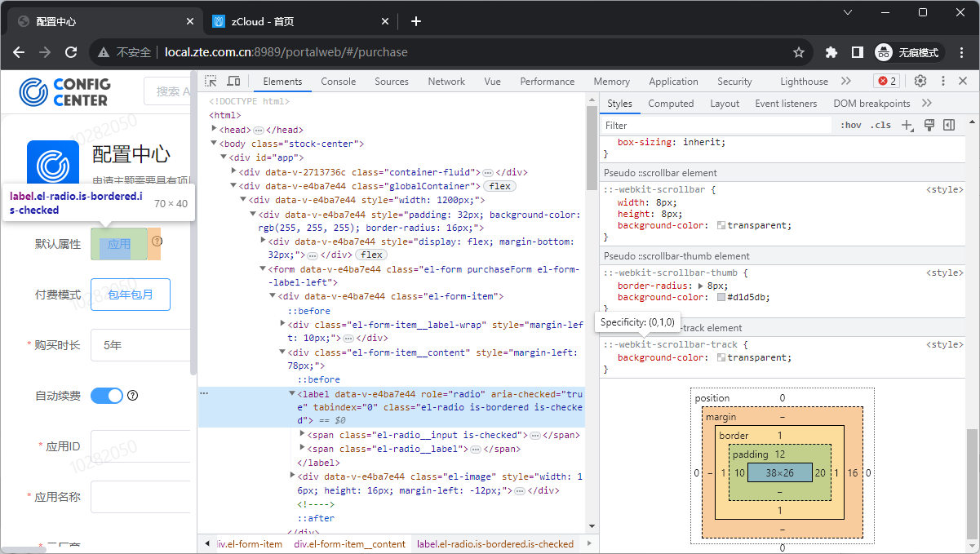Toggle the rendering emulation paintbrush icon
The width and height of the screenshot is (980, 554).
929,125
